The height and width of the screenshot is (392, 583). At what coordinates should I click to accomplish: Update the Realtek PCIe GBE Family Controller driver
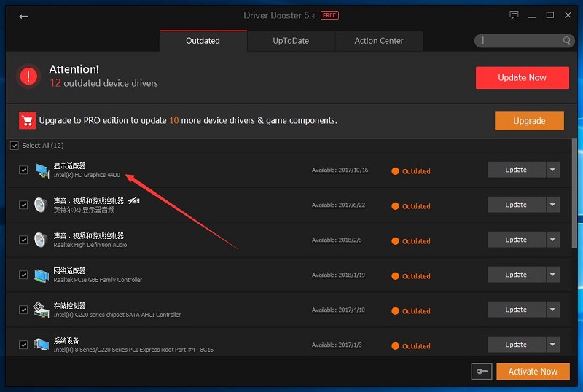[x=516, y=275]
